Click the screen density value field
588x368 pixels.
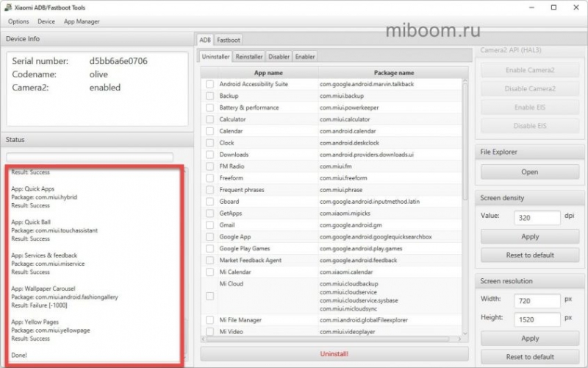coord(537,218)
